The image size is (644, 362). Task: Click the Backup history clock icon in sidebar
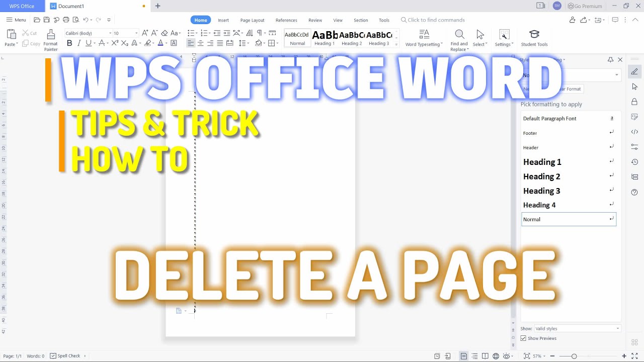(634, 162)
